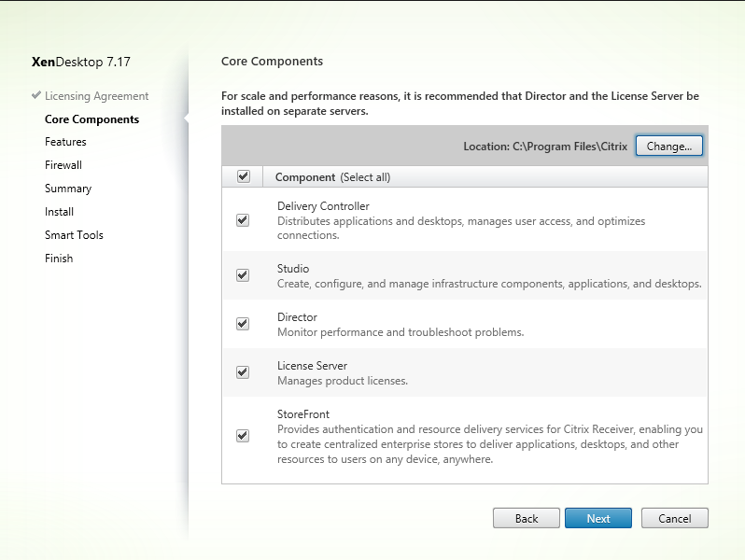This screenshot has height=560, width=745.
Task: Select the Finish step in sidebar
Action: click(59, 258)
